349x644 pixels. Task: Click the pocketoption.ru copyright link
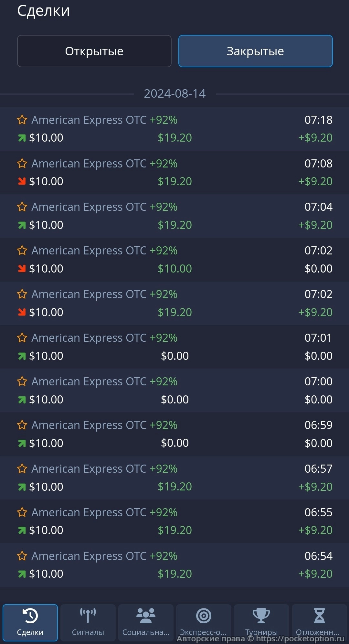click(x=300, y=639)
